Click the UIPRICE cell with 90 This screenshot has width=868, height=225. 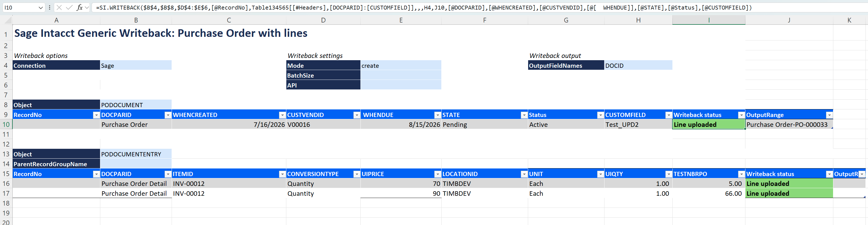(401, 193)
